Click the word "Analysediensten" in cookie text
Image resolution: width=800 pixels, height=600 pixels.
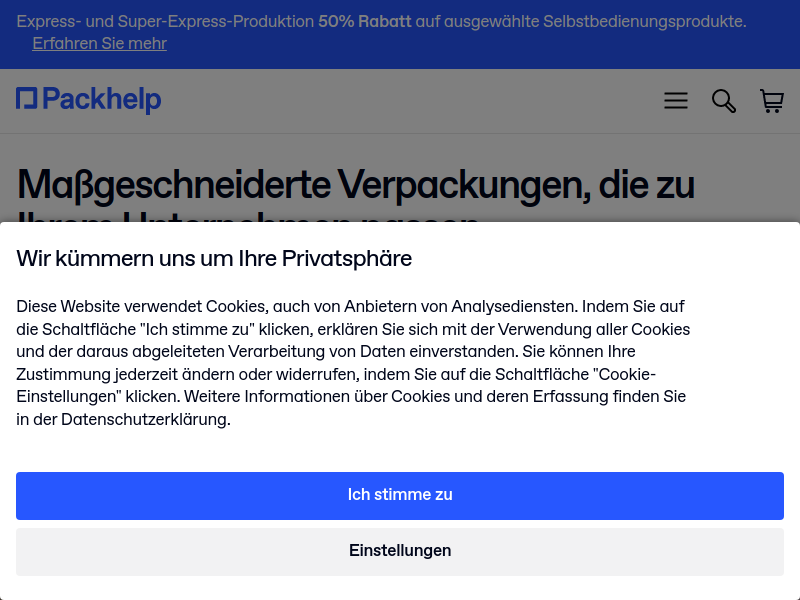pos(514,307)
